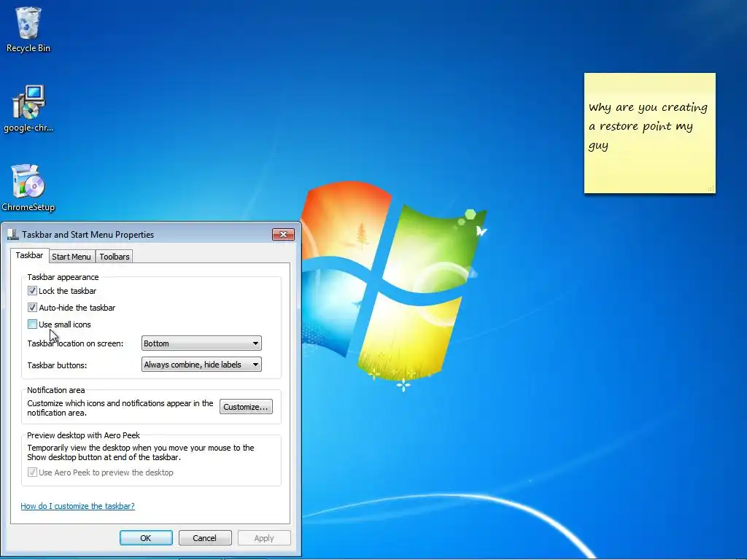The height and width of the screenshot is (560, 747).
Task: Click the Taskbar and Start Menu Properties title icon
Action: coord(13,234)
